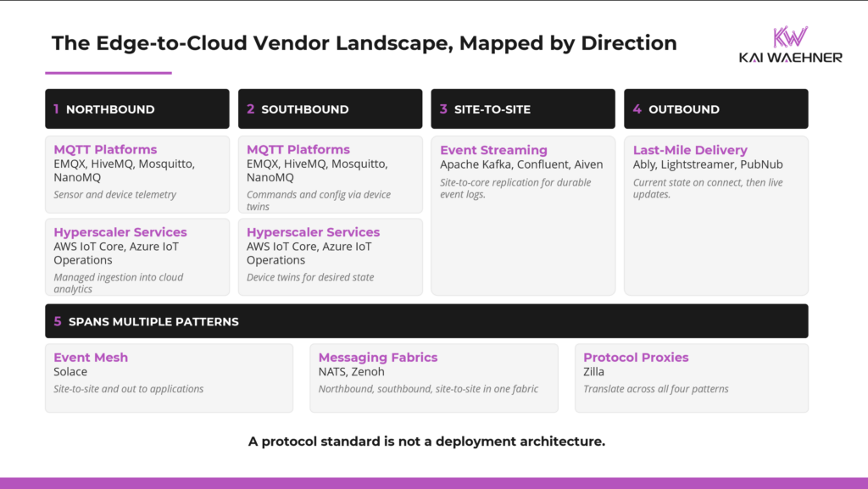Click the Solace vendor name
This screenshot has height=489, width=868.
point(70,372)
